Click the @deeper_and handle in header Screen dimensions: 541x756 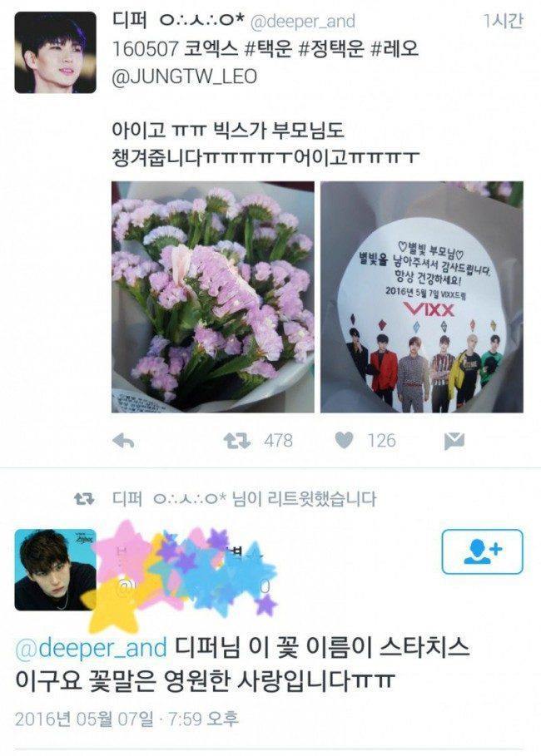(304, 22)
